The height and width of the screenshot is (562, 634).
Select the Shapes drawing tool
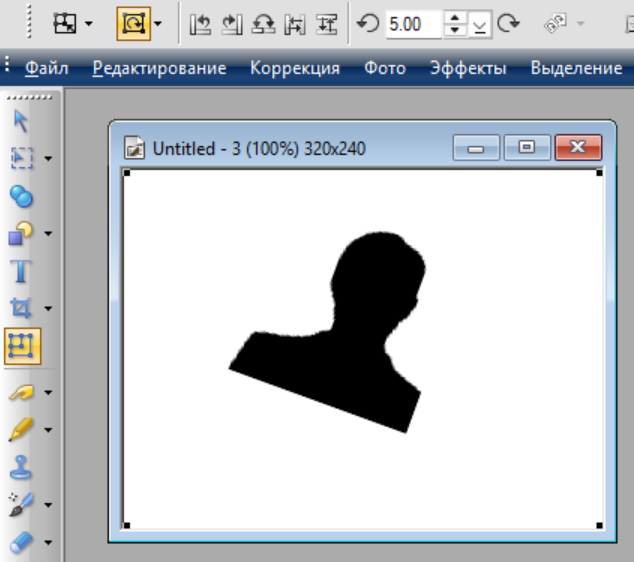(21, 233)
